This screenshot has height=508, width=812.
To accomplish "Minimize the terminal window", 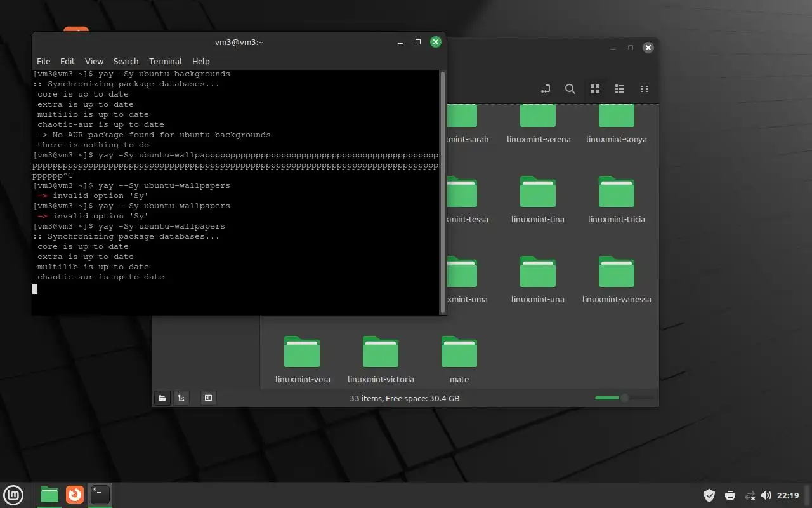I will 400,42.
